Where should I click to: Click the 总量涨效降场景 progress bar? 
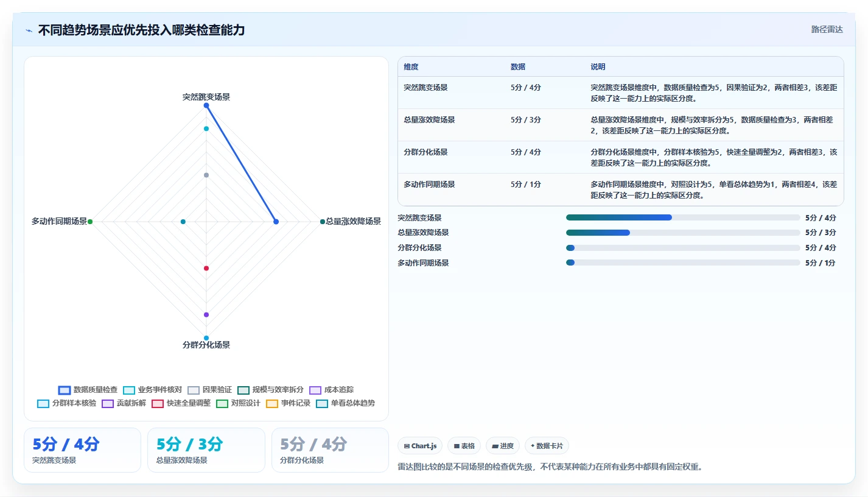pos(683,233)
